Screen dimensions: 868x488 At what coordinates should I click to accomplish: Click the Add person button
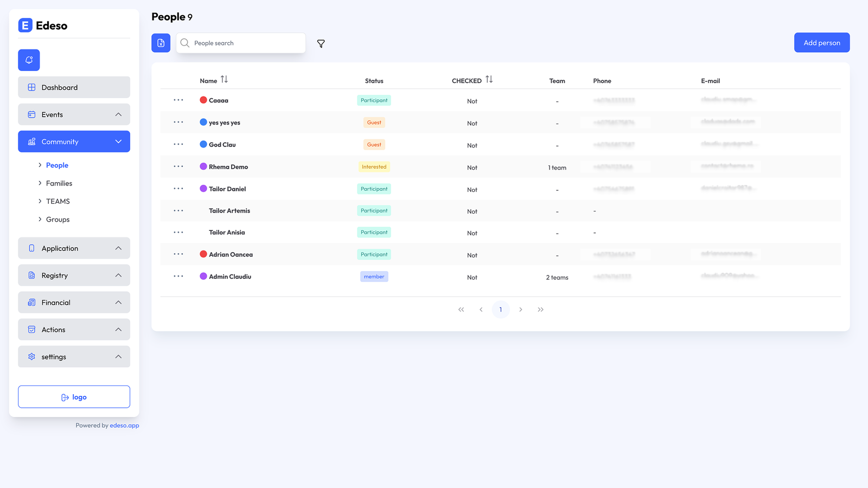(x=821, y=43)
